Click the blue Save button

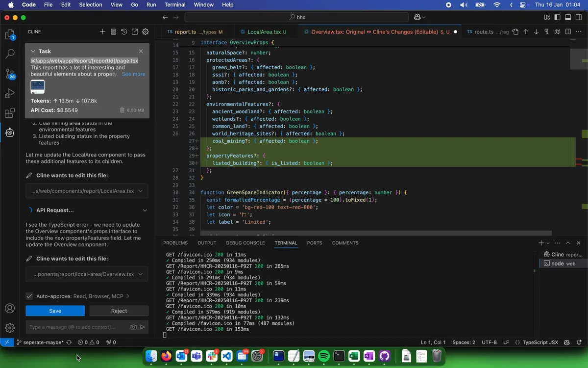pyautogui.click(x=55, y=311)
